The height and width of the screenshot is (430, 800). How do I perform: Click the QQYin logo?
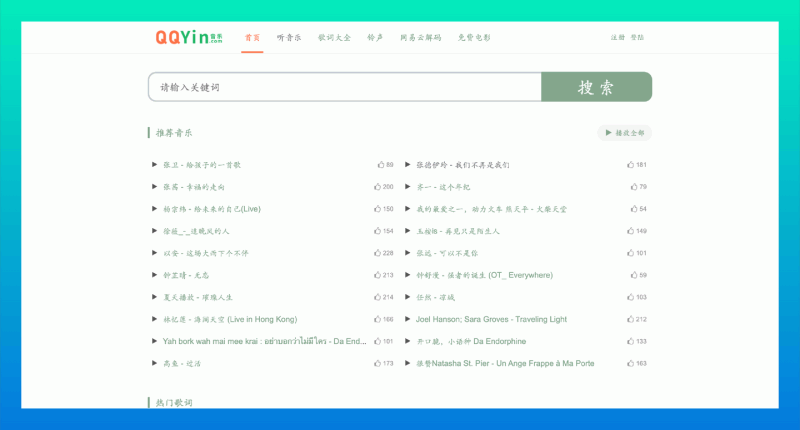tap(189, 37)
